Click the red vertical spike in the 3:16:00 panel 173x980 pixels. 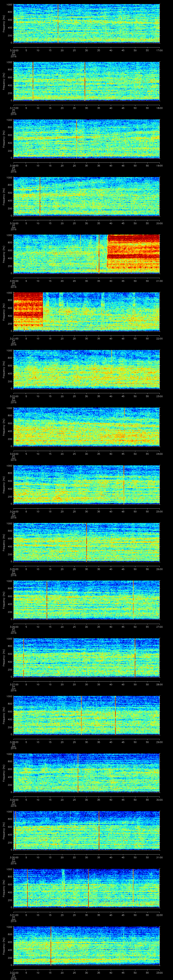pyautogui.click(x=58, y=24)
